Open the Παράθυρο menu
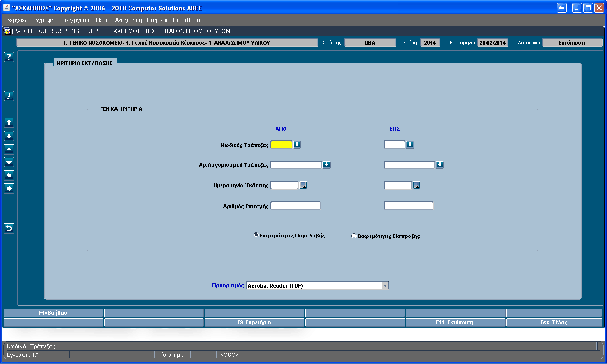 186,20
